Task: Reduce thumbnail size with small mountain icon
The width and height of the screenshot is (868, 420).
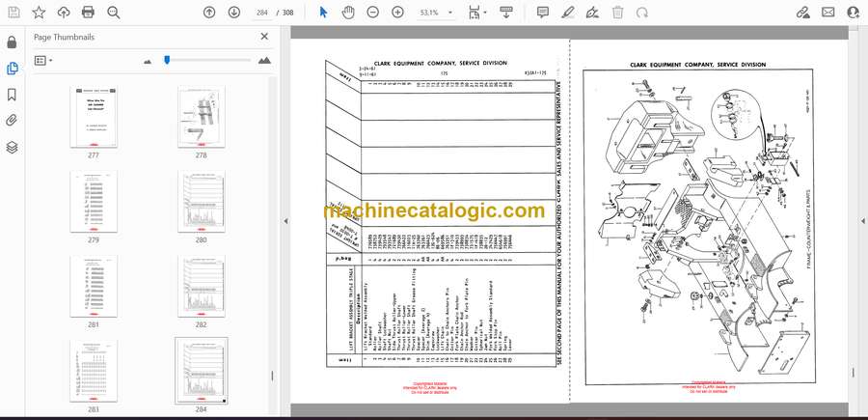Action: [x=148, y=61]
